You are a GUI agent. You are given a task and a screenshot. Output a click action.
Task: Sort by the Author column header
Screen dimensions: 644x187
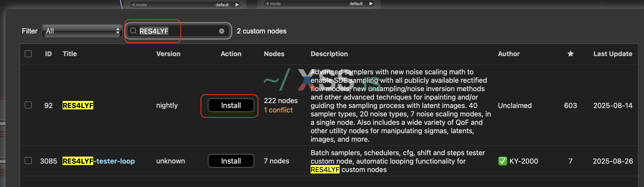point(509,54)
